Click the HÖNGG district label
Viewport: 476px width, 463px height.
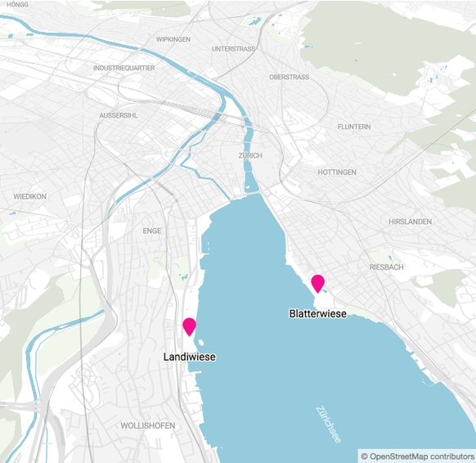17,5
